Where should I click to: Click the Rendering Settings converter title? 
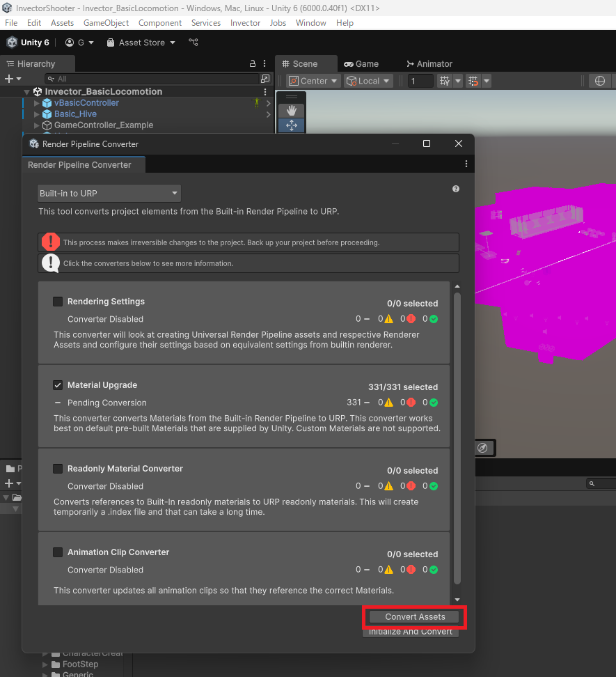(x=106, y=302)
